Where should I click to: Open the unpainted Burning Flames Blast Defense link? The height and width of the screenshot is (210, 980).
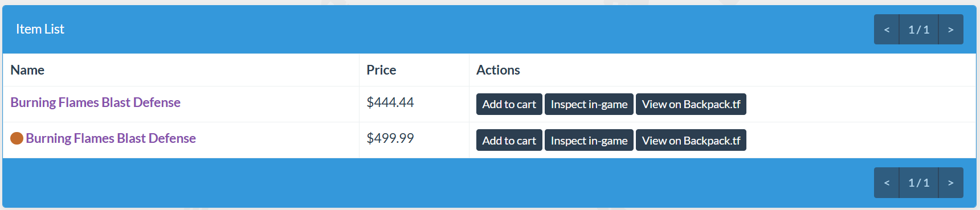pyautogui.click(x=95, y=102)
